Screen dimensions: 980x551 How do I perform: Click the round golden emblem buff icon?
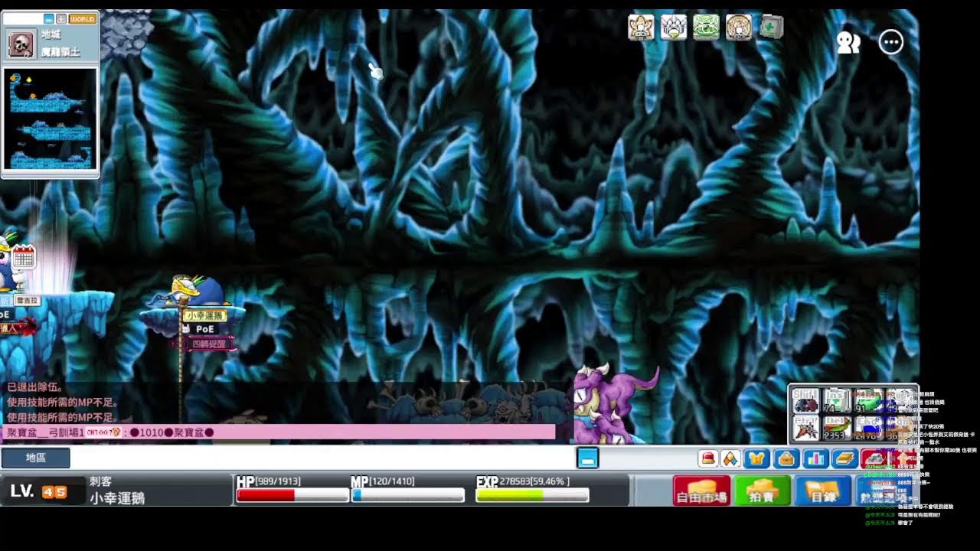click(x=739, y=27)
